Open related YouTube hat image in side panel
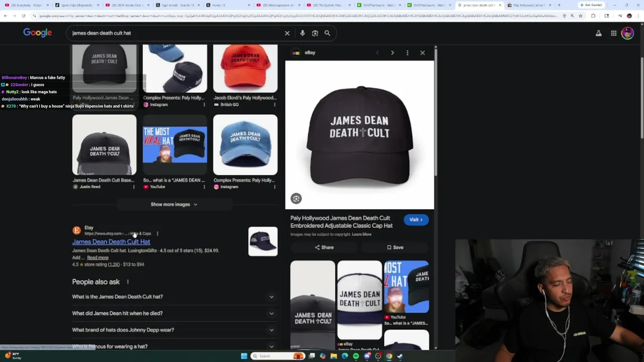 coord(407,287)
